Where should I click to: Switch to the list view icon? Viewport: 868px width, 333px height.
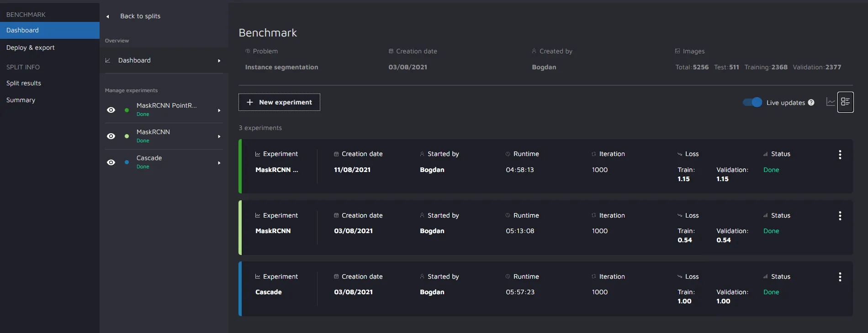(x=845, y=102)
